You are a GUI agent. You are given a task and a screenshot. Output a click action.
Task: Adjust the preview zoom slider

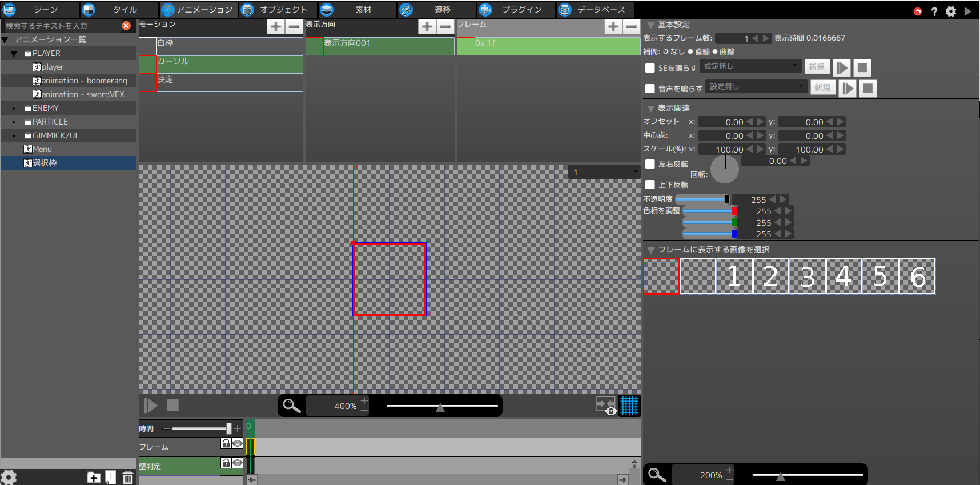coord(443,406)
